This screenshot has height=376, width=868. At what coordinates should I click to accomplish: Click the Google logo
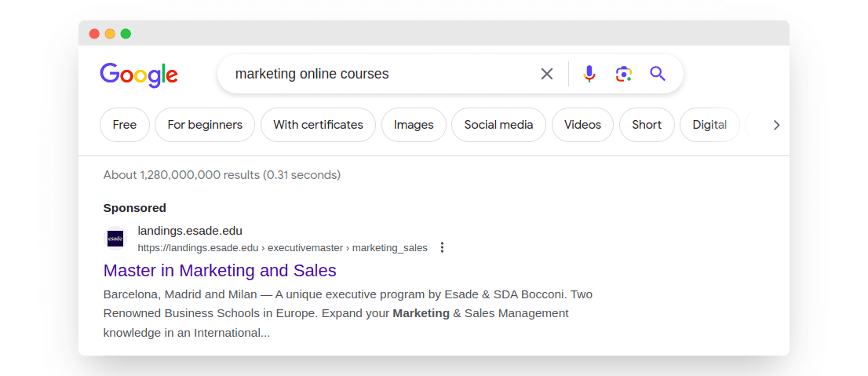139,75
